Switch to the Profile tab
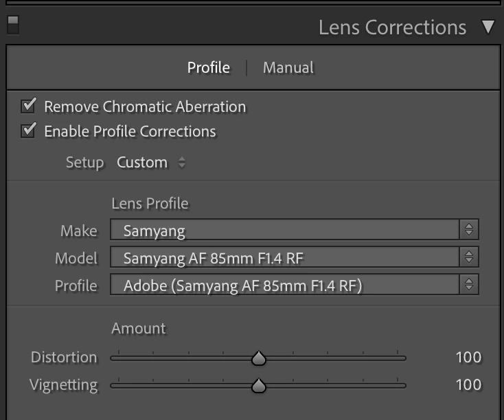 209,67
